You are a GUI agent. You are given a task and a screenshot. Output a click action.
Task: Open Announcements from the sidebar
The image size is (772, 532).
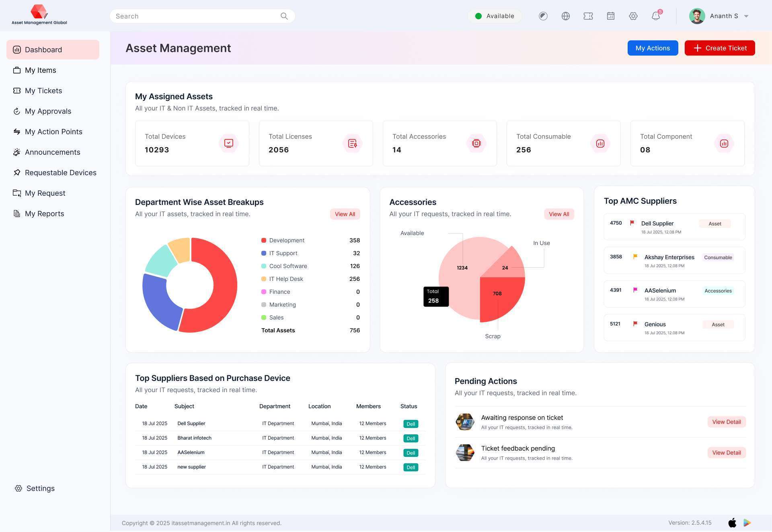52,152
